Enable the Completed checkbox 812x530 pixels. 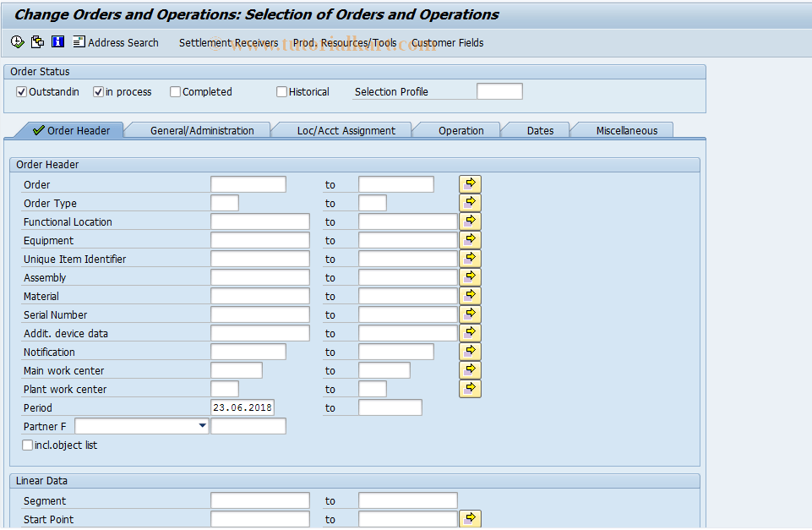(175, 91)
